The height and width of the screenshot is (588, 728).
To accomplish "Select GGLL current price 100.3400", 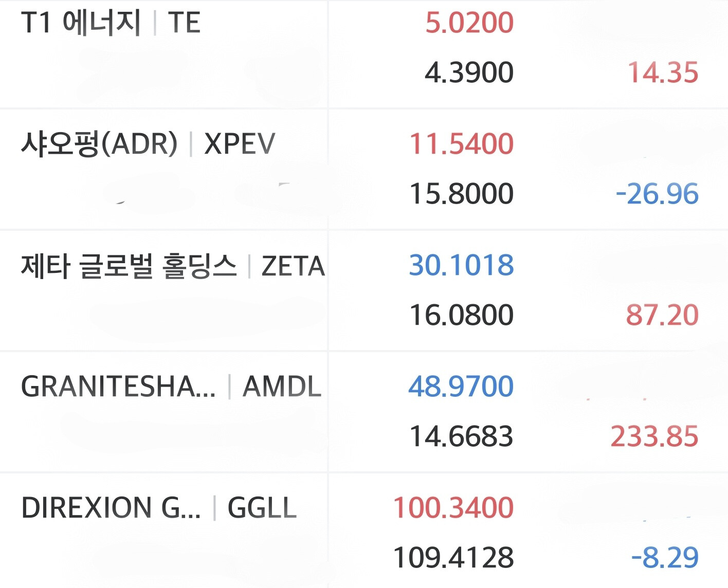I will 453,508.
